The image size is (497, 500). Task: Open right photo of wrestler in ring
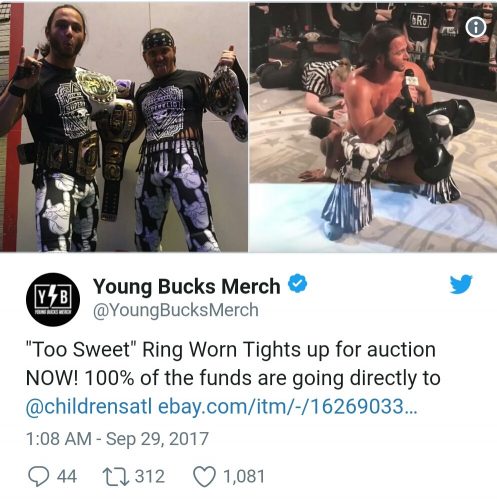[x=373, y=126]
